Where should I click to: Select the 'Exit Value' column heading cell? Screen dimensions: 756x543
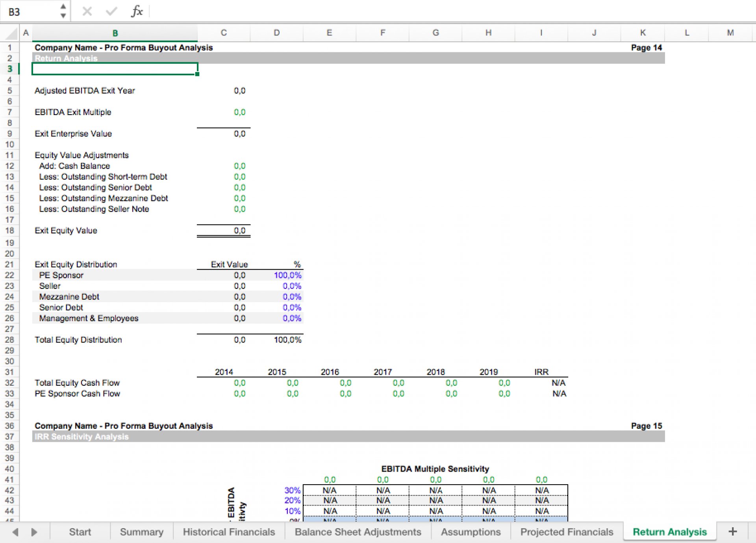(x=229, y=264)
